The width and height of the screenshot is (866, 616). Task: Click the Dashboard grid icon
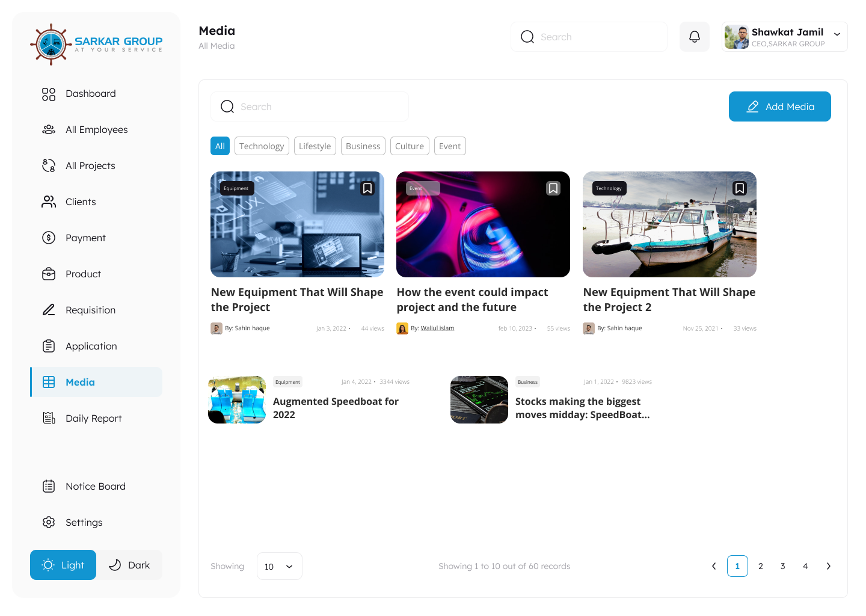(x=49, y=94)
